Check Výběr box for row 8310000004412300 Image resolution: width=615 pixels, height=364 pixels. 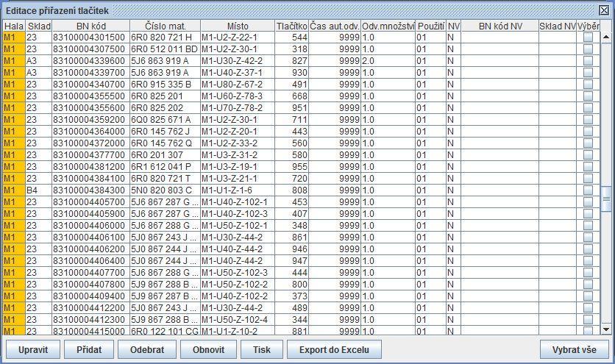click(588, 320)
